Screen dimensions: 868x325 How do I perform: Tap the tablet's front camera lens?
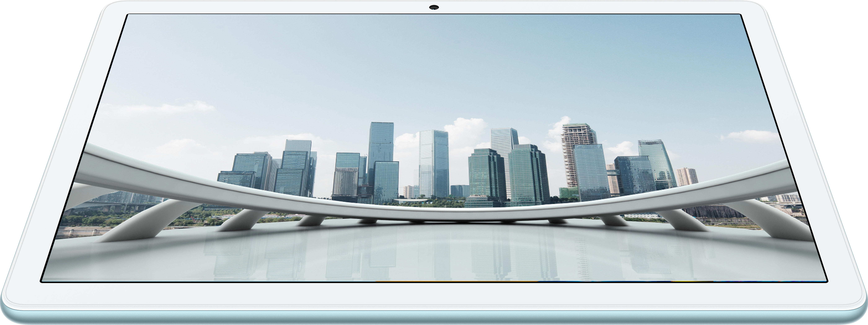[434, 7]
